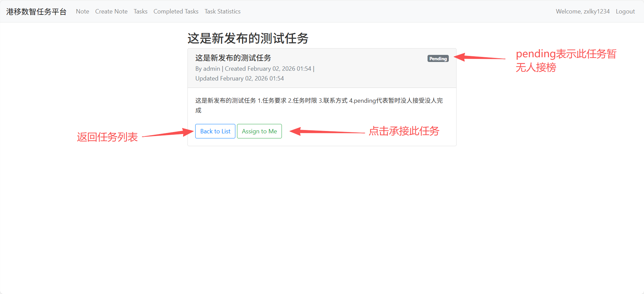Switch to Completed Tasks page
The width and height of the screenshot is (644, 294).
pos(176,11)
